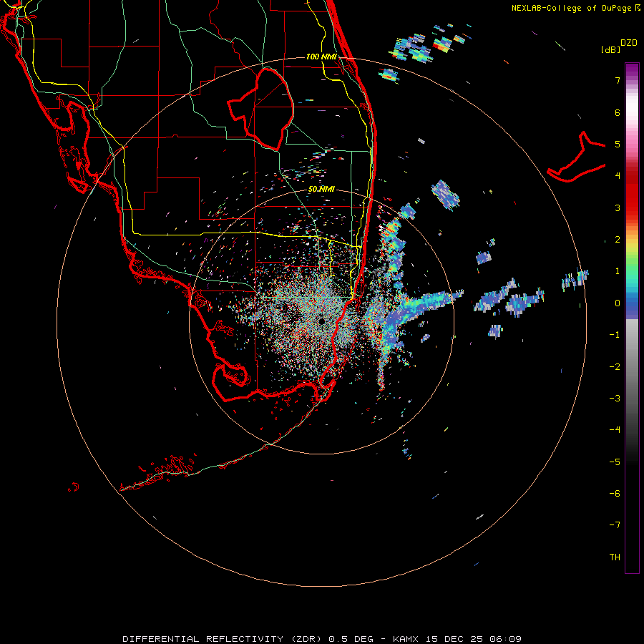
Task: Click the 1 value on color scale
Action: [x=618, y=271]
